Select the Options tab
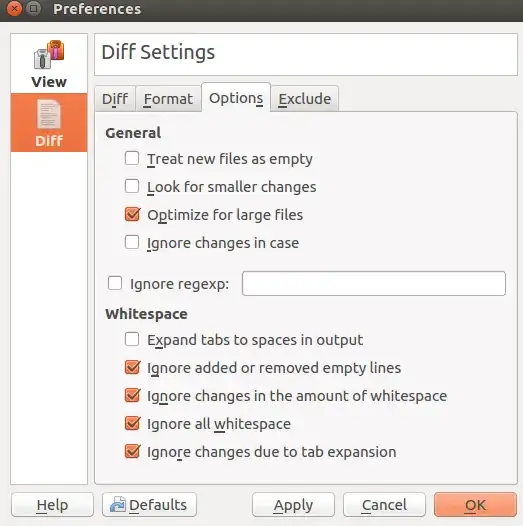 tap(236, 98)
